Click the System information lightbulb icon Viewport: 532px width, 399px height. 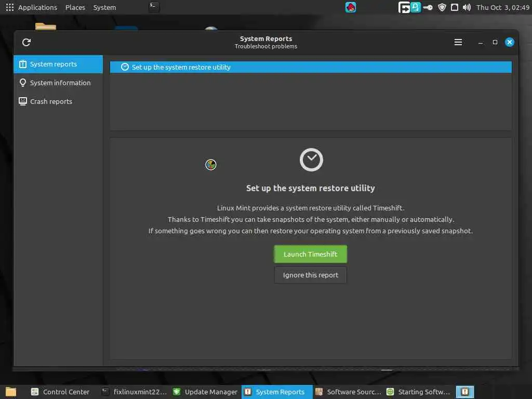click(x=23, y=83)
